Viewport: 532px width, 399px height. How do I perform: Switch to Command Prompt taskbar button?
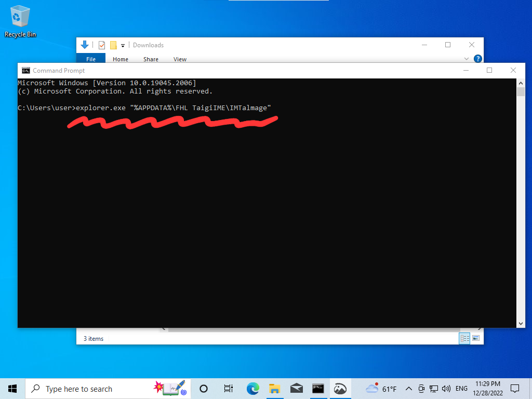pyautogui.click(x=318, y=389)
